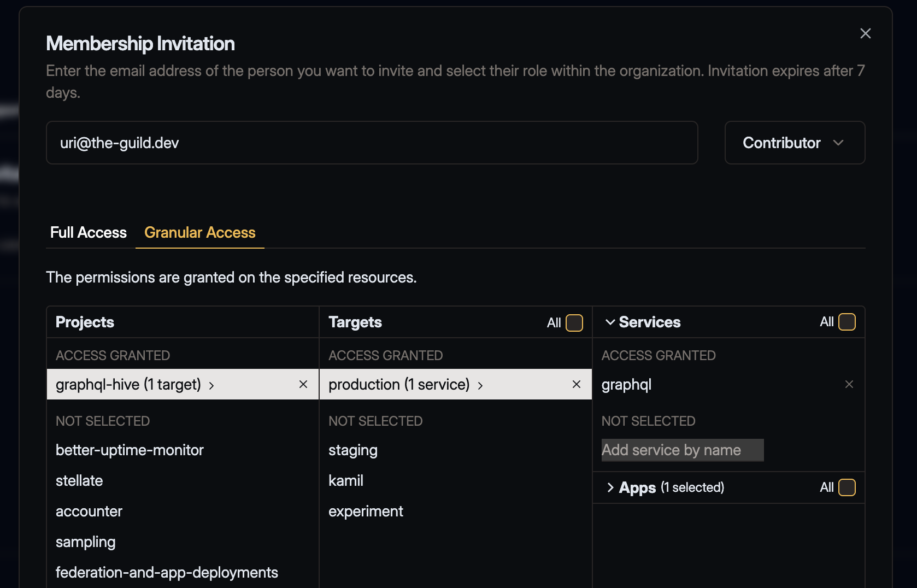Enable the All checkbox for Apps

tap(848, 487)
